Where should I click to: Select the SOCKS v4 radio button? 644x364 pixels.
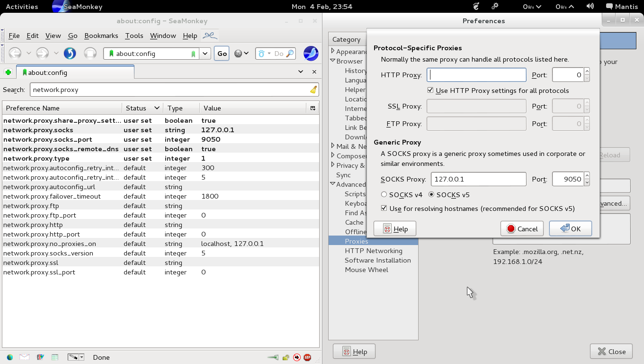click(x=384, y=195)
